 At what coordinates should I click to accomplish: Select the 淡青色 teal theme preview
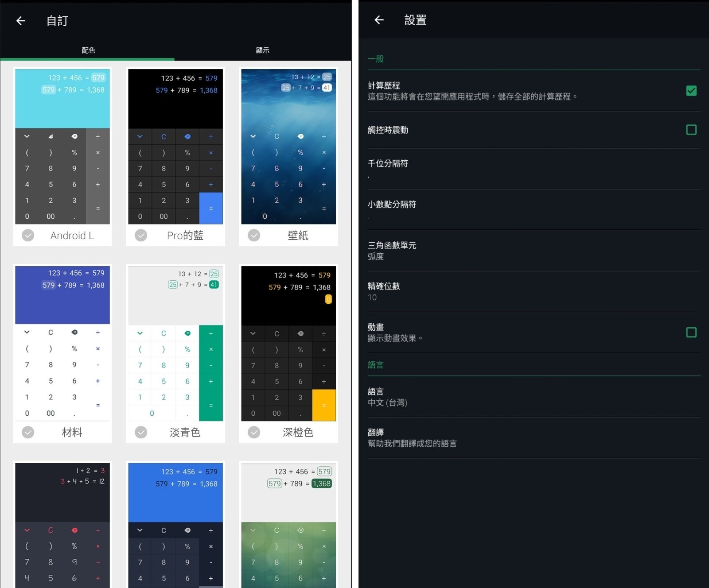pyautogui.click(x=175, y=344)
